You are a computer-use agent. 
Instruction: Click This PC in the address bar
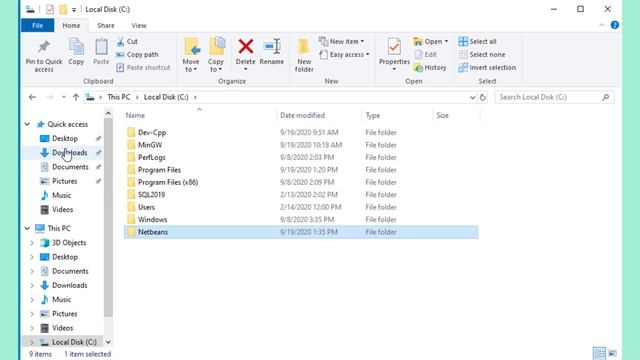[x=119, y=97]
